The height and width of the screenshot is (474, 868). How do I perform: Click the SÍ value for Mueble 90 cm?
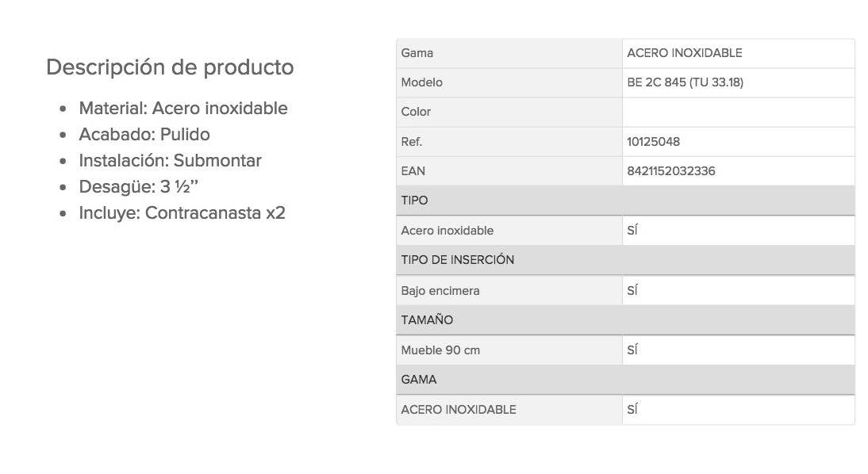pyautogui.click(x=632, y=350)
